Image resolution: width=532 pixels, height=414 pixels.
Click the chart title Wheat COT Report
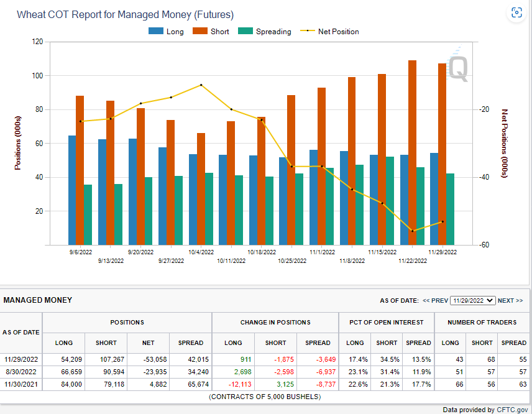[x=125, y=14]
